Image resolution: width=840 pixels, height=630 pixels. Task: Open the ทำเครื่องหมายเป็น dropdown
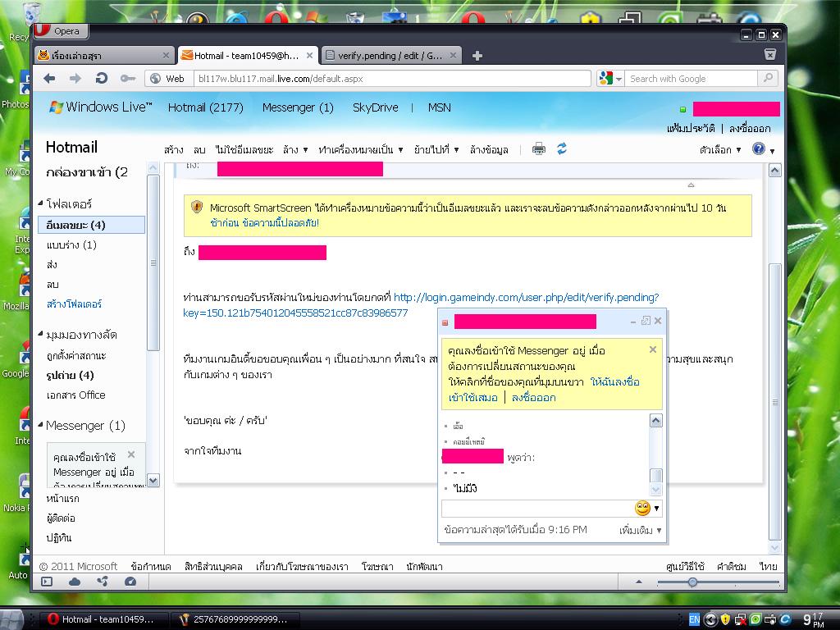coord(361,149)
